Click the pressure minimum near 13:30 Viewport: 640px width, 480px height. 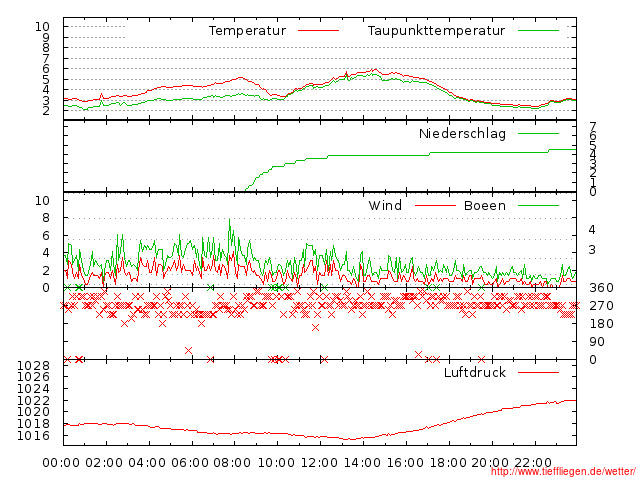coord(352,440)
